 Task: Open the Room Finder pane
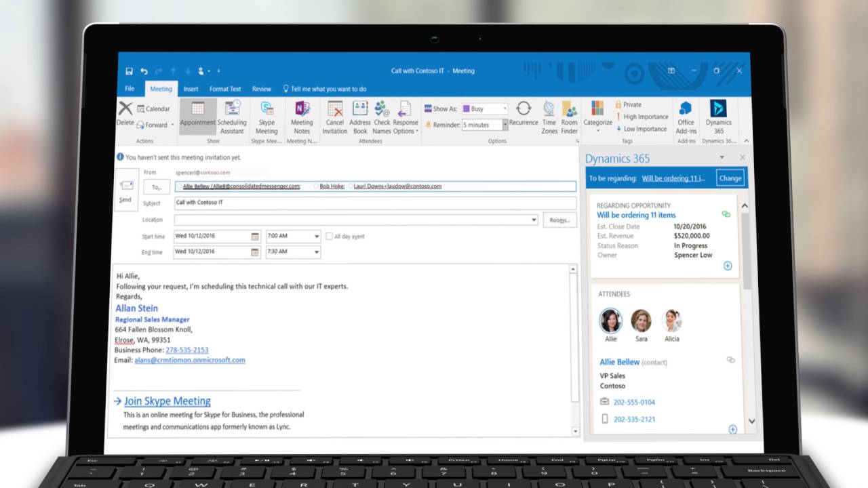click(568, 117)
